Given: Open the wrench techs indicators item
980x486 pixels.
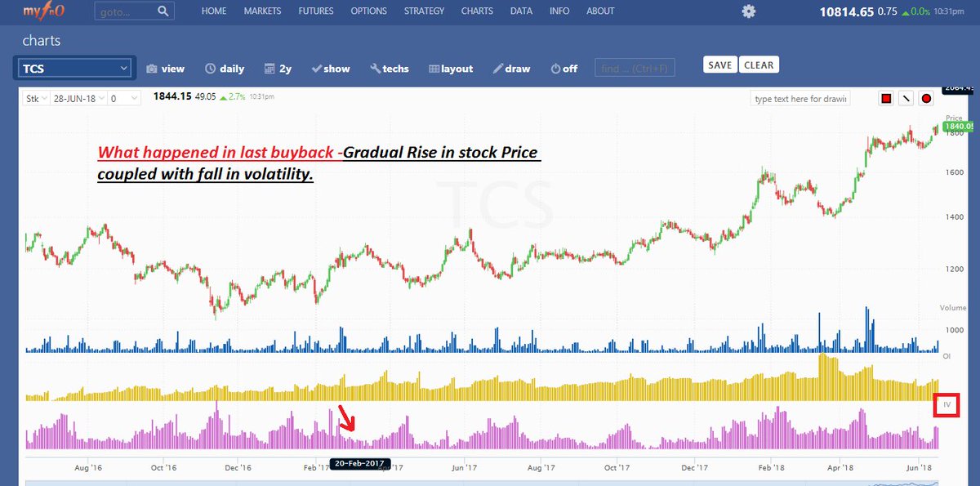Looking at the screenshot, I should [x=390, y=69].
